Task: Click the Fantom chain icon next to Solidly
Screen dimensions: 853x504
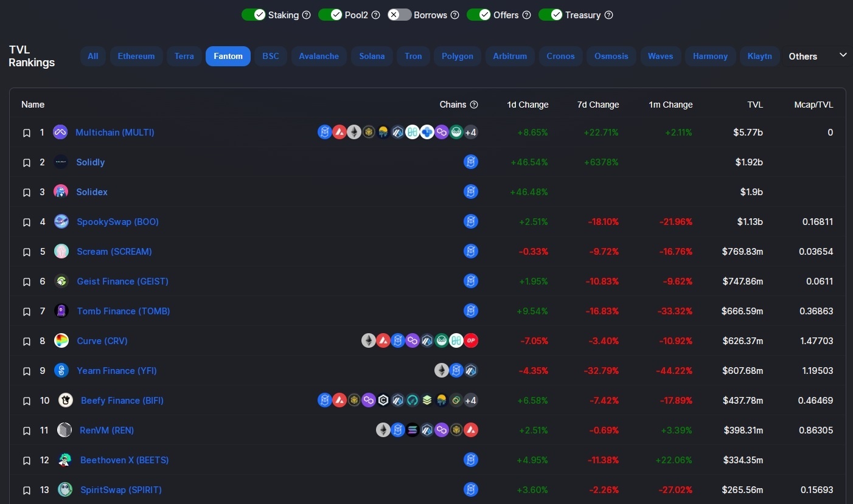Action: pos(471,162)
